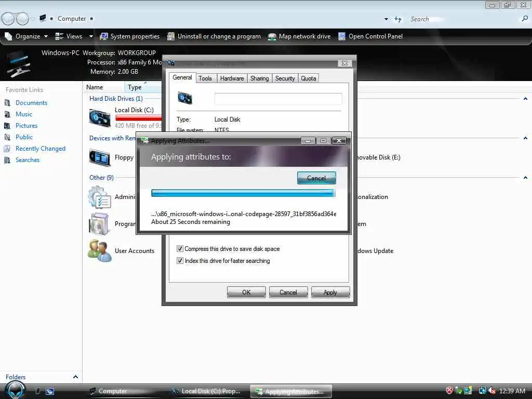This screenshot has height=399, width=532.
Task: Click the network connection tray icon
Action: coord(482,391)
